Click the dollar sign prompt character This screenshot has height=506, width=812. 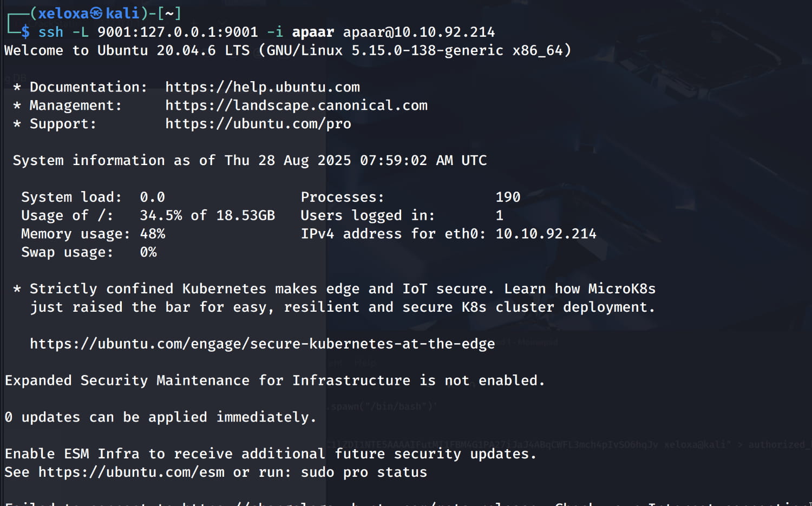25,32
